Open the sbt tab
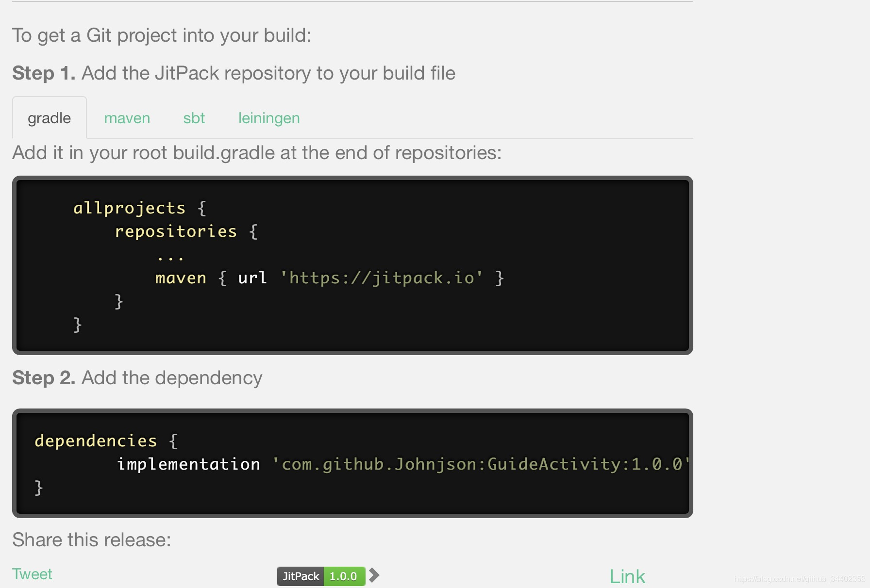The height and width of the screenshot is (588, 870). (x=194, y=118)
